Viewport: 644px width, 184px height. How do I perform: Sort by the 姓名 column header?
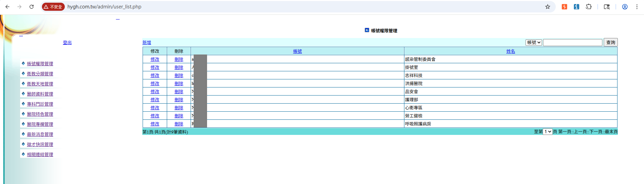tap(510, 51)
